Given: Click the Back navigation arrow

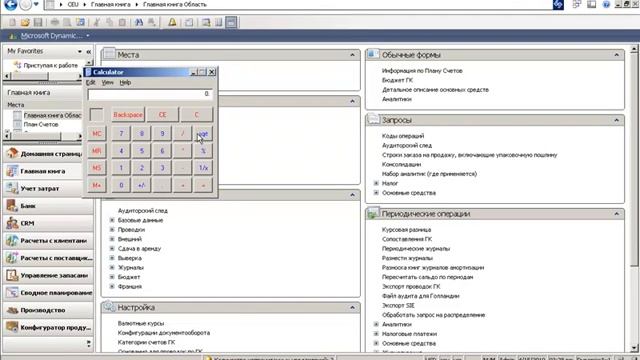Looking at the screenshot, I should (10, 4).
